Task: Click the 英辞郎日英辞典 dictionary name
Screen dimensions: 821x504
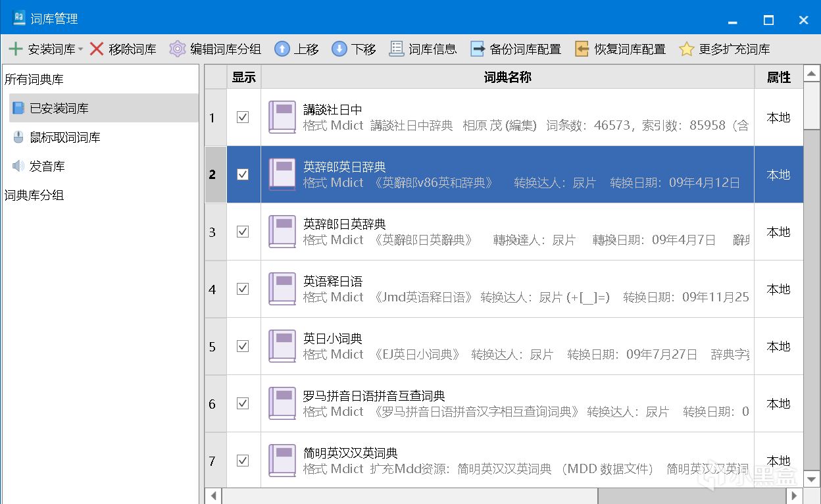Action: (x=345, y=224)
